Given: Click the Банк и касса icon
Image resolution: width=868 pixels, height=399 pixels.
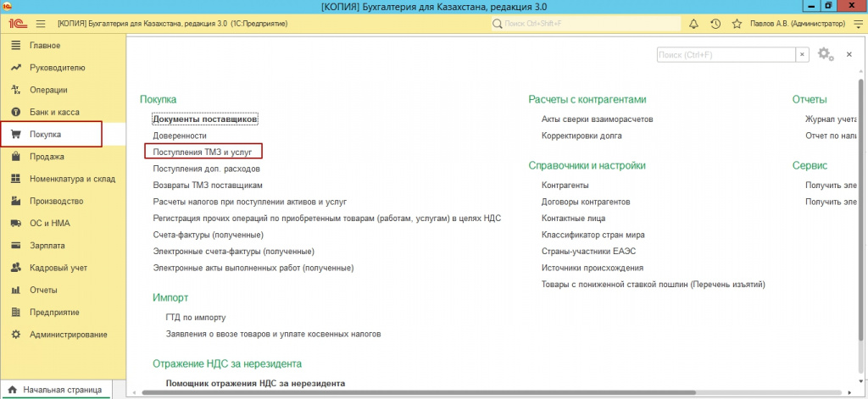Looking at the screenshot, I should [16, 112].
